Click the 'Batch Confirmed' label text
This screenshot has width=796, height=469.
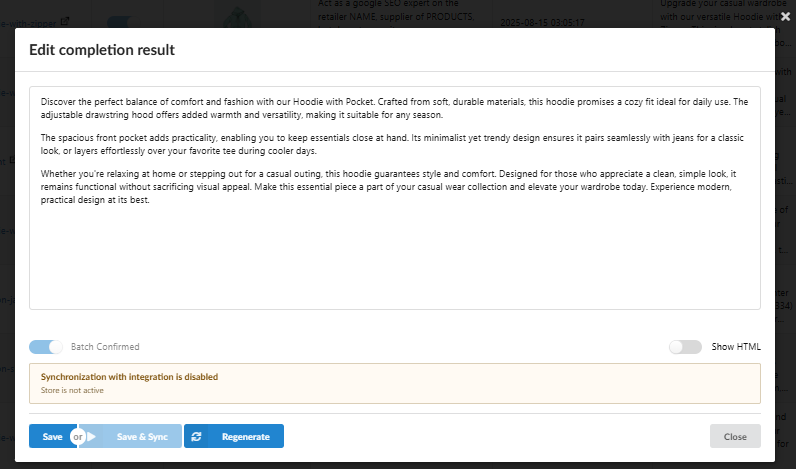click(x=105, y=347)
